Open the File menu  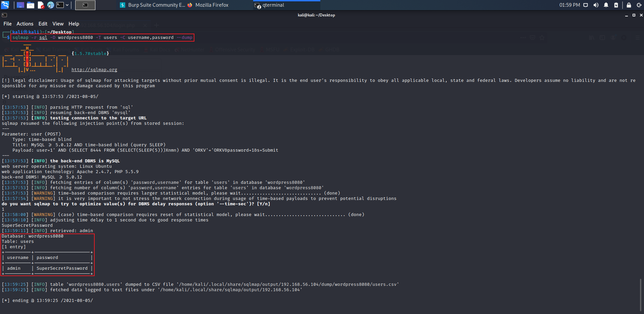[7, 24]
